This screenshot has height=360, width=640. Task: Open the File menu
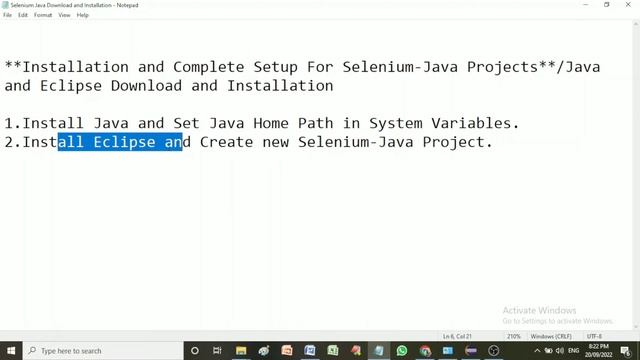click(7, 15)
